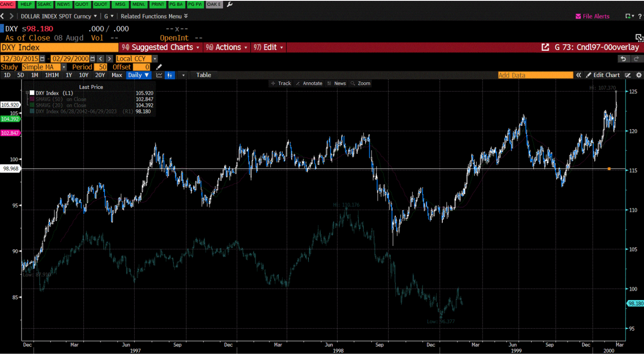
Task: Click the pink 102.847 axis price swatch
Action: 10,133
